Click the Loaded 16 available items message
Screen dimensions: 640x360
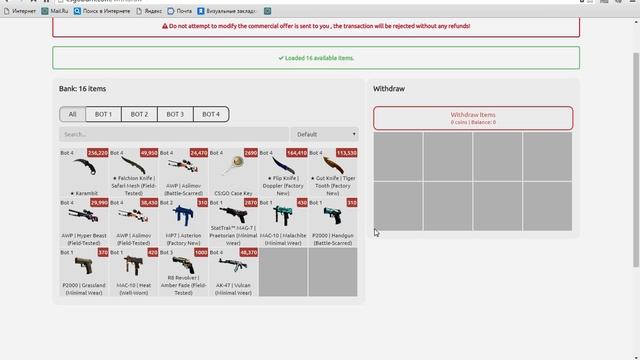pos(316,58)
